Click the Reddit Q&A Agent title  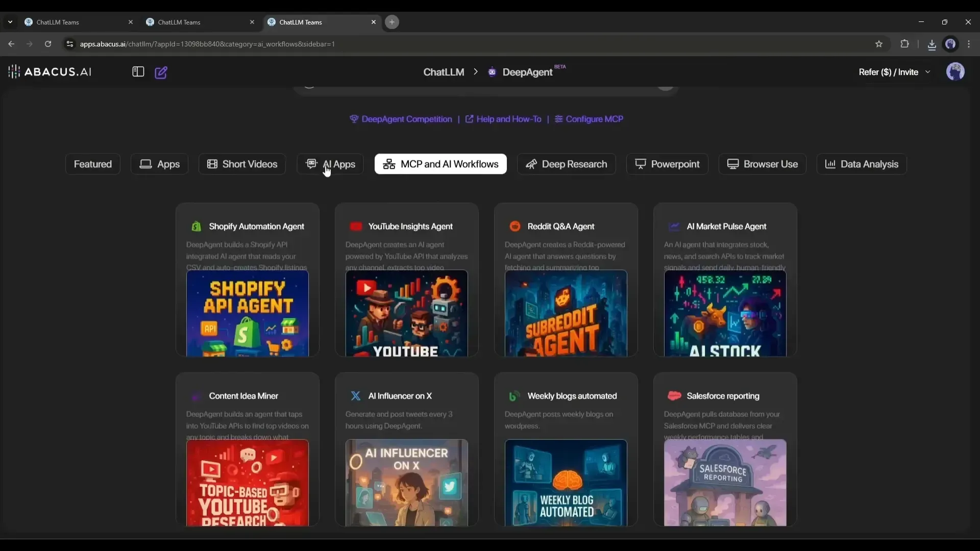pos(561,226)
